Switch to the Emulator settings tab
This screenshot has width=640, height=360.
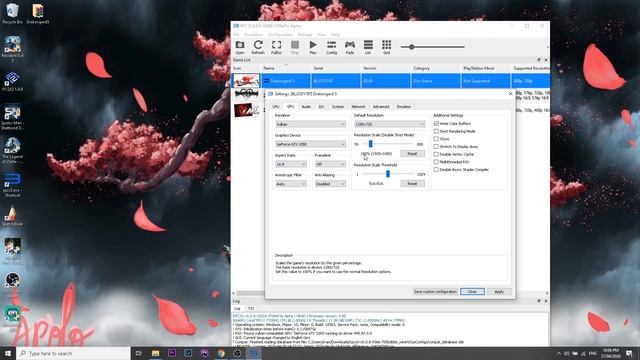click(404, 107)
